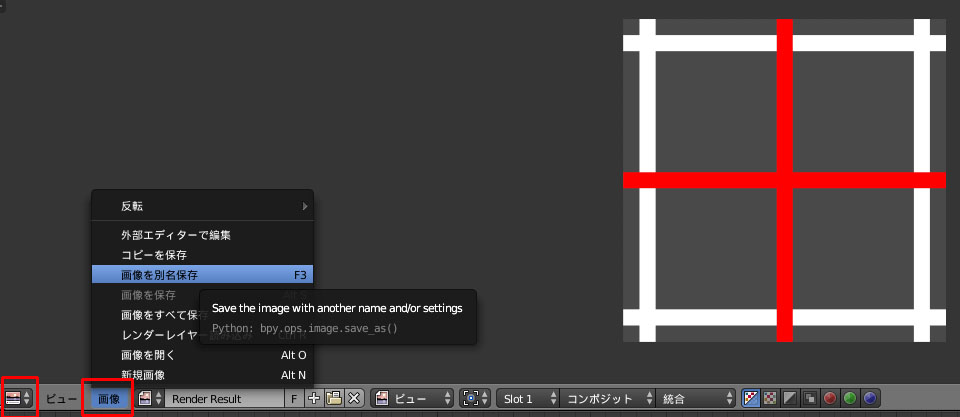Expand the 反転 submenu
Screen dimensions: 960x417
(203, 206)
